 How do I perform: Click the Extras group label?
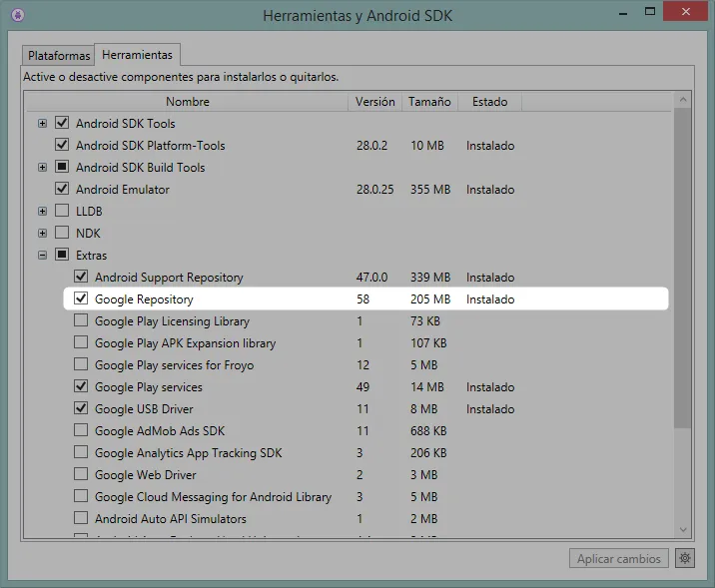tap(91, 256)
